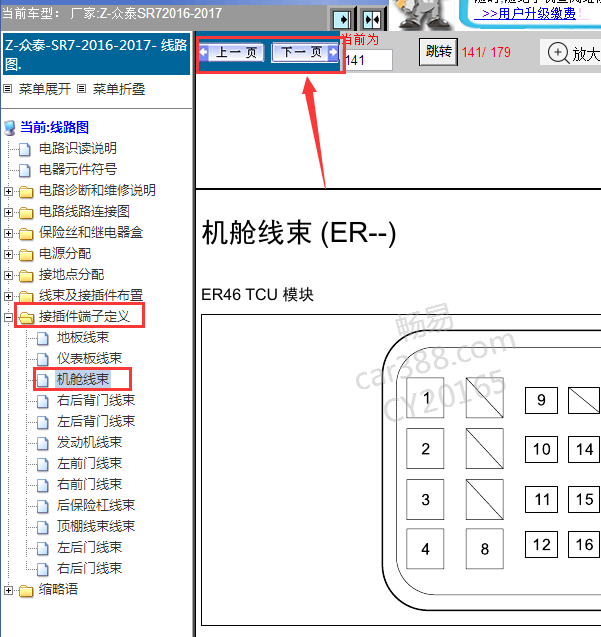
Task: Click the 放大 zoom-in magnifier button
Action: (572, 53)
